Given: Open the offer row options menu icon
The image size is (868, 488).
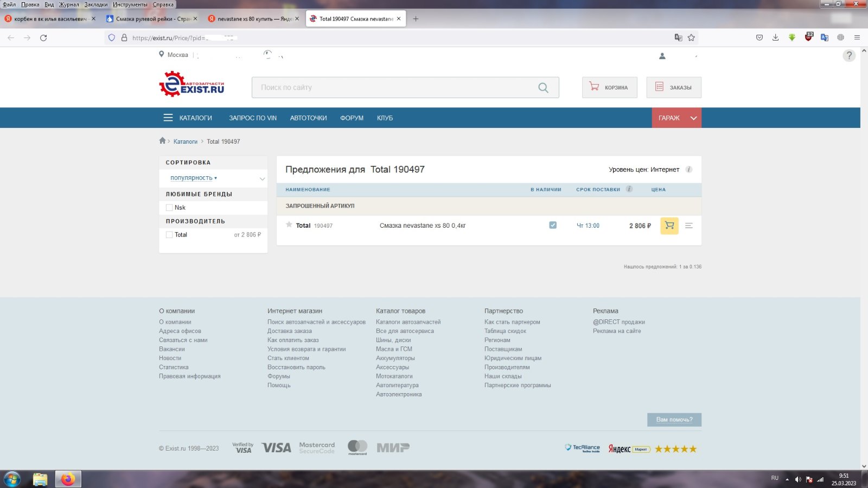Looking at the screenshot, I should point(689,226).
